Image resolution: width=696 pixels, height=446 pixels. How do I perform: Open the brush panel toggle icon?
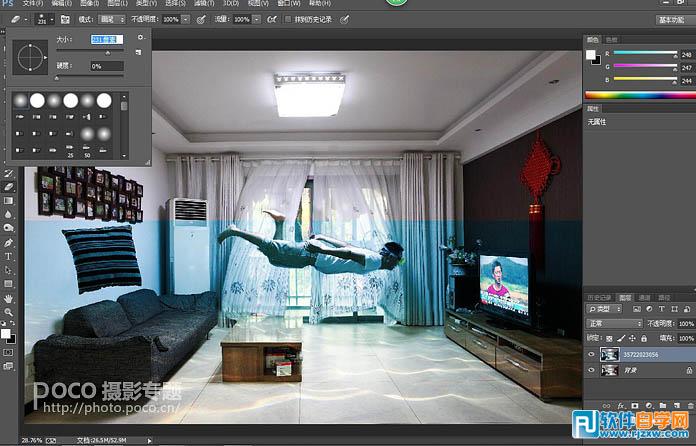pos(65,20)
